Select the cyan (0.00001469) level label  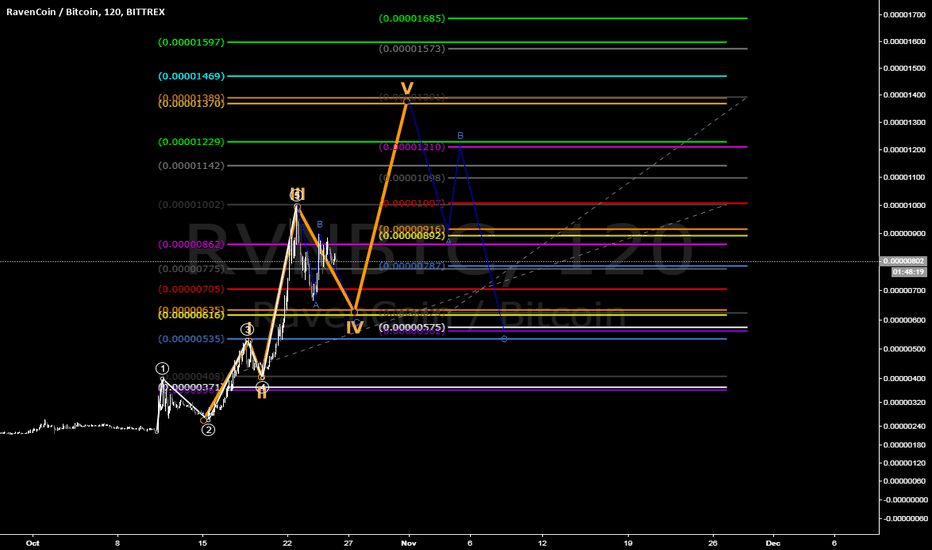[191, 76]
